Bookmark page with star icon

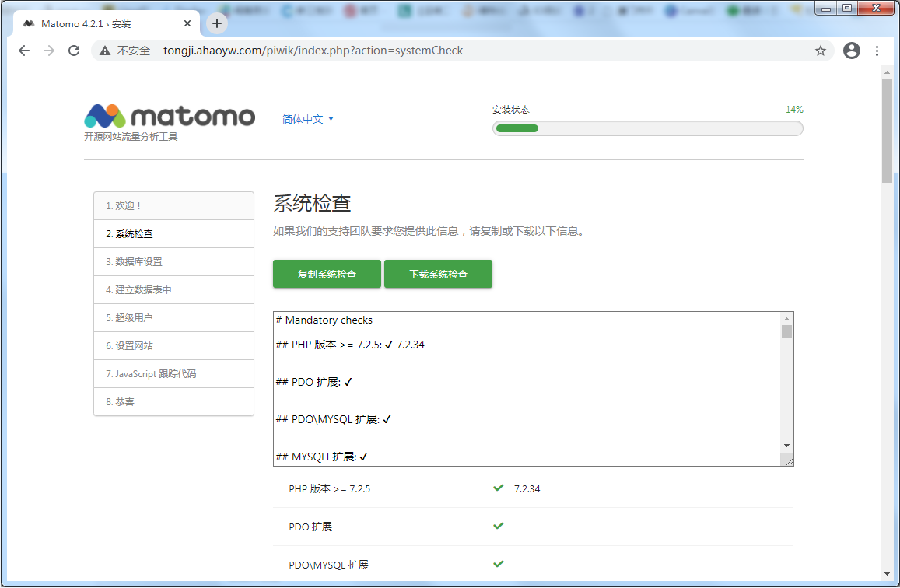pyautogui.click(x=820, y=51)
